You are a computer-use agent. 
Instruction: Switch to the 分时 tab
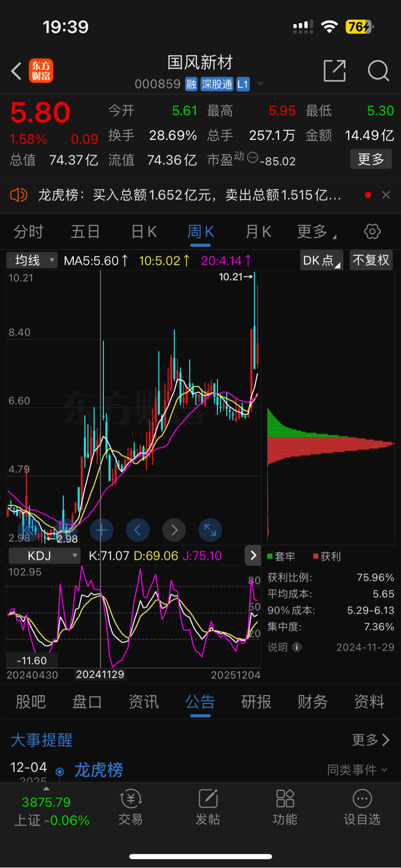(29, 232)
